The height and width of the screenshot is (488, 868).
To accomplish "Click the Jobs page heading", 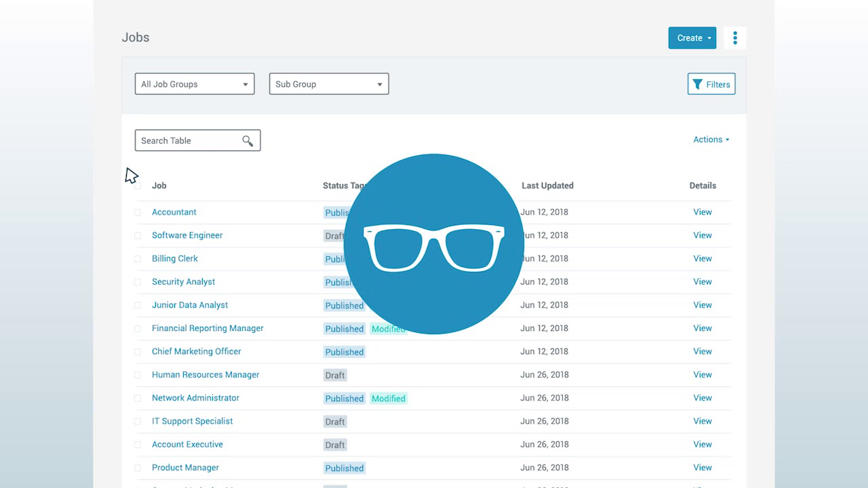I will pyautogui.click(x=136, y=37).
